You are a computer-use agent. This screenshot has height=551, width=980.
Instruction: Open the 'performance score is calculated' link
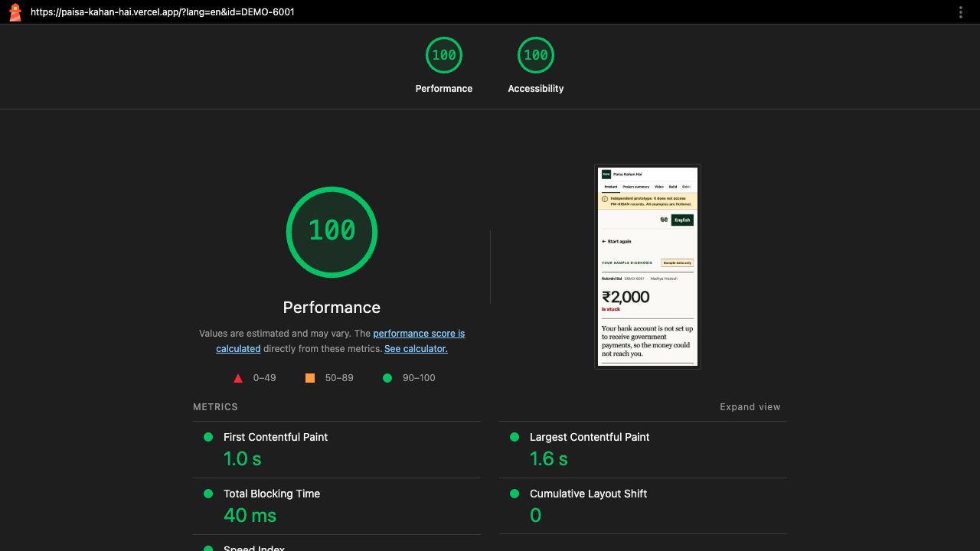341,341
